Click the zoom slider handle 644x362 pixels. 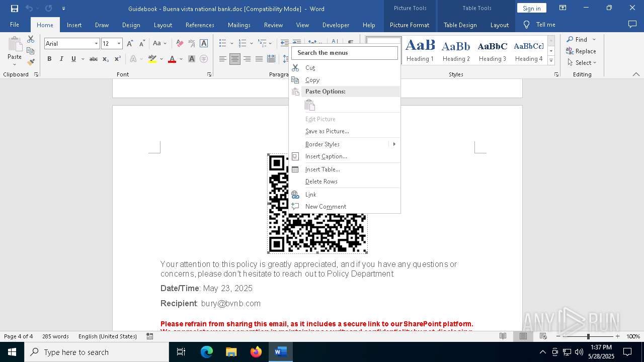[x=588, y=336]
